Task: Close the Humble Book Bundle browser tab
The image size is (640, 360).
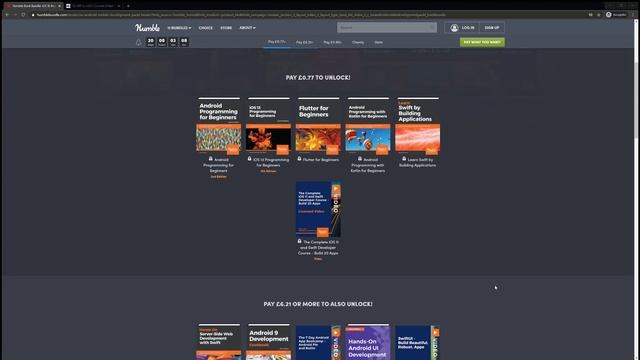Action: 59,6
